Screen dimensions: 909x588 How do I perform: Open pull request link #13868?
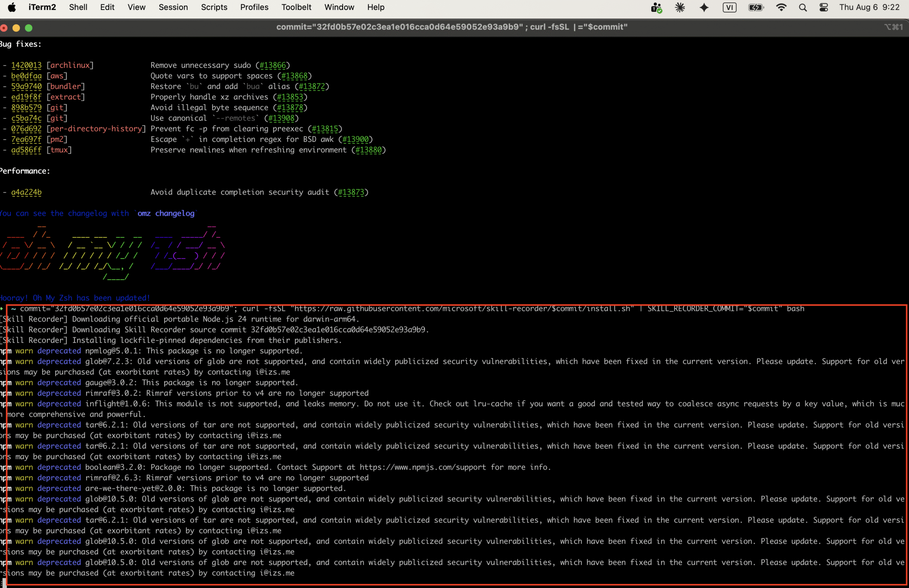(294, 76)
